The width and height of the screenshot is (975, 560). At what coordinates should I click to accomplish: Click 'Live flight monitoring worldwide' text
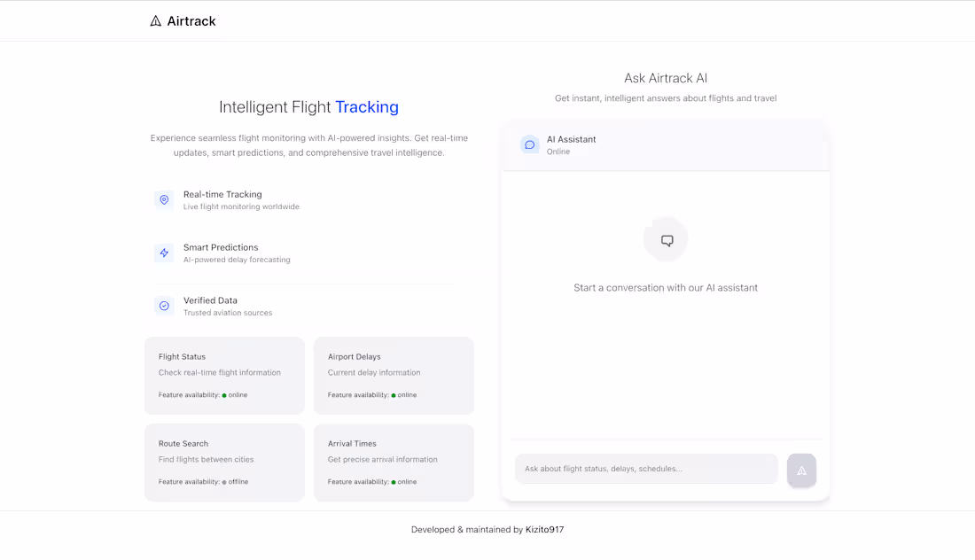click(241, 207)
